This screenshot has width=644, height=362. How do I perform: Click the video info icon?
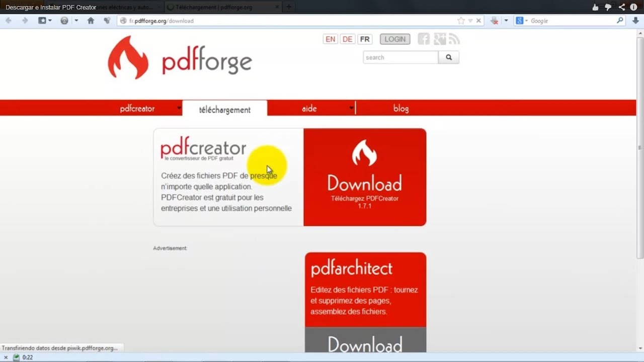634,7
